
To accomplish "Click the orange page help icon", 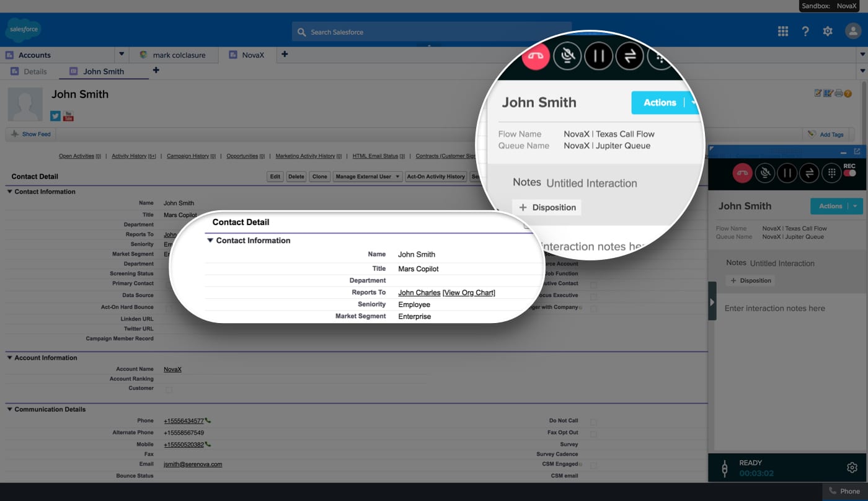I will pos(848,94).
